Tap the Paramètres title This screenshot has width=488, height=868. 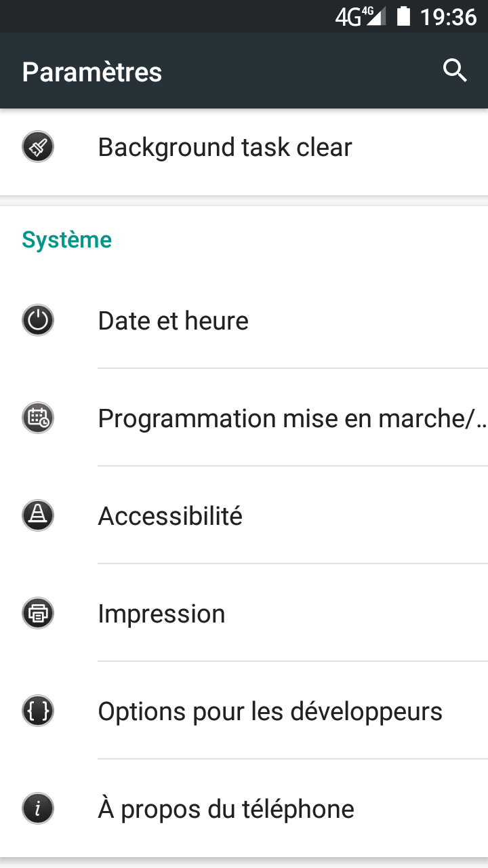92,72
